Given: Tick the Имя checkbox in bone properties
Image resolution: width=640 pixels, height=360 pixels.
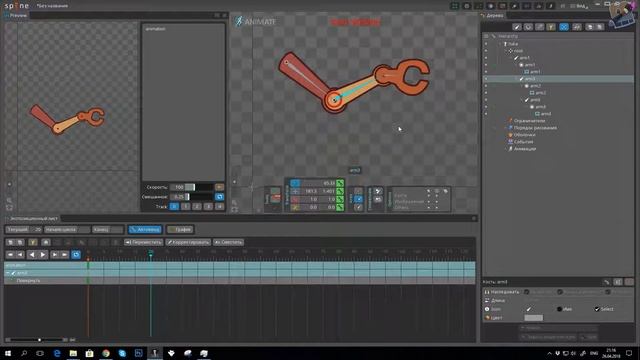Looking at the screenshot, I should [x=559, y=309].
